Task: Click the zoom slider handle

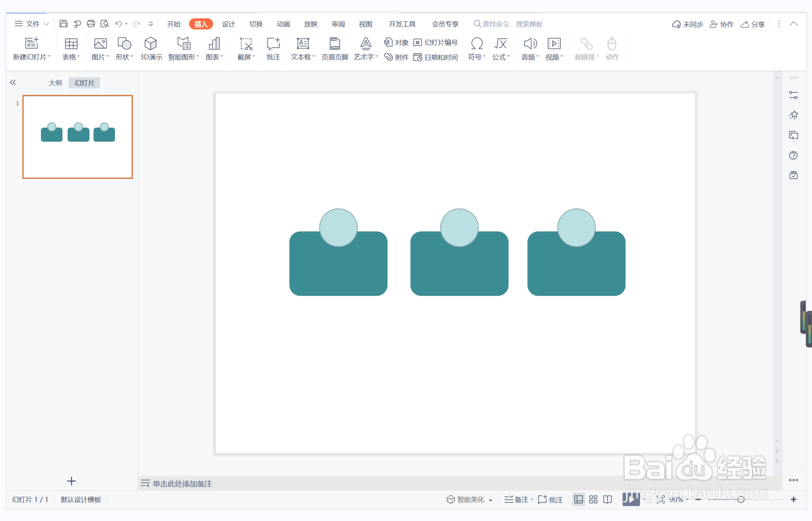Action: (x=741, y=499)
